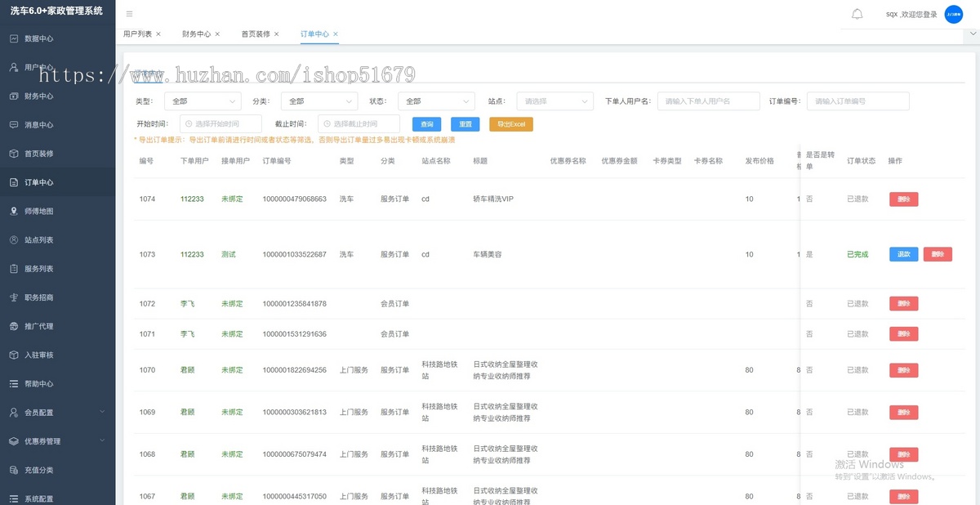
Task: Open 站点列表 in the sidebar menu
Action: 57,240
